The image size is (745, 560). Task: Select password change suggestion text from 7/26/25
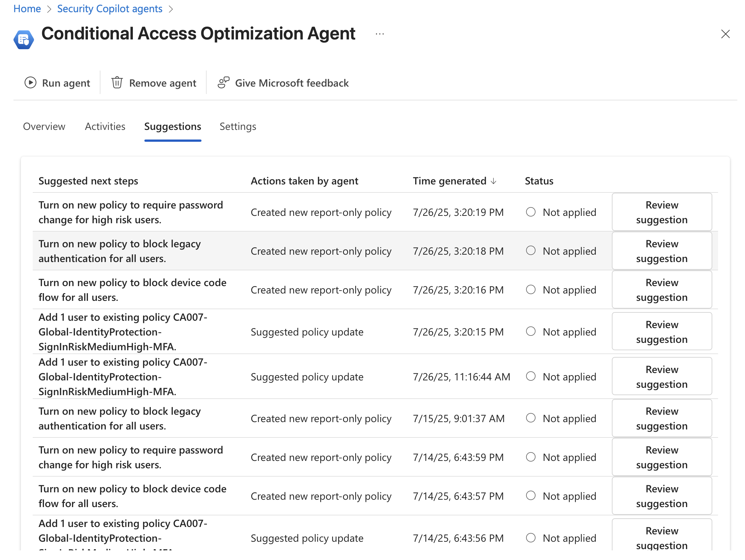[131, 212]
